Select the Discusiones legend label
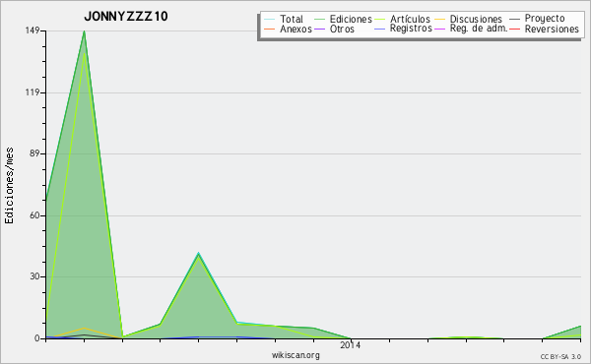Screen dimensions: 591x364 [x=476, y=19]
